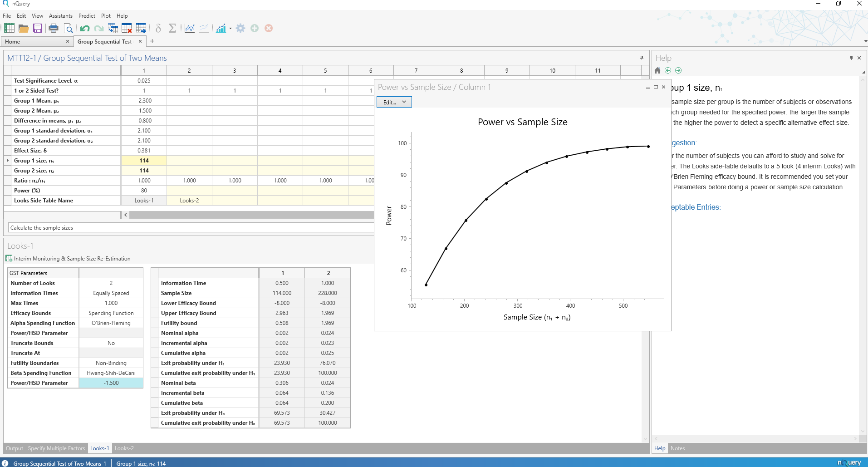Open the Edit dropdown in the plot window
Image resolution: width=868 pixels, height=467 pixels.
pos(393,102)
